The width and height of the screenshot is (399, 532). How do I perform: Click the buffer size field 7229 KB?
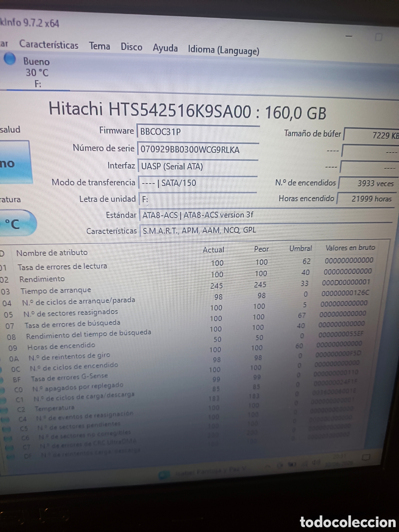click(371, 135)
